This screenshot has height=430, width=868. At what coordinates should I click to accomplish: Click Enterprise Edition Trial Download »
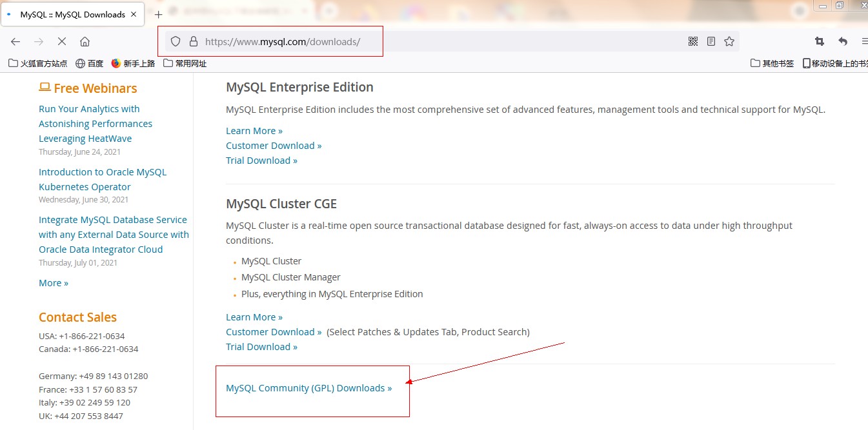[x=261, y=161]
